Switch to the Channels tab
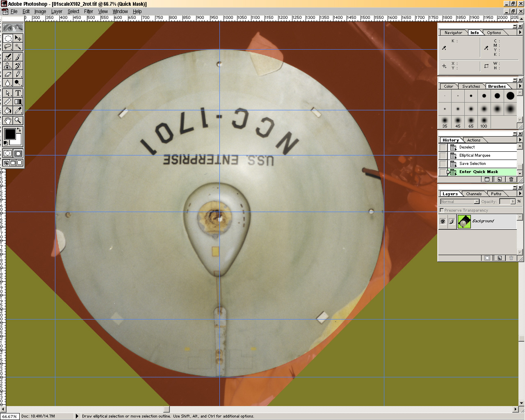 [474, 194]
